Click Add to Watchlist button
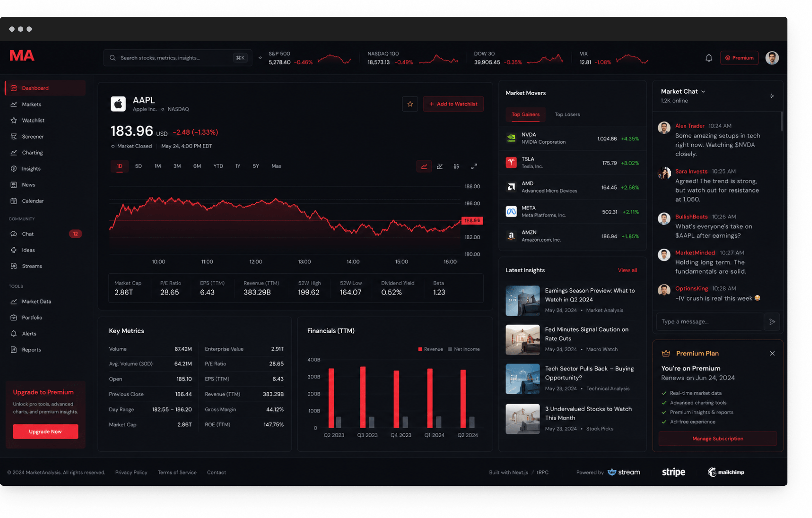Image resolution: width=812 pixels, height=518 pixels. [x=453, y=104]
